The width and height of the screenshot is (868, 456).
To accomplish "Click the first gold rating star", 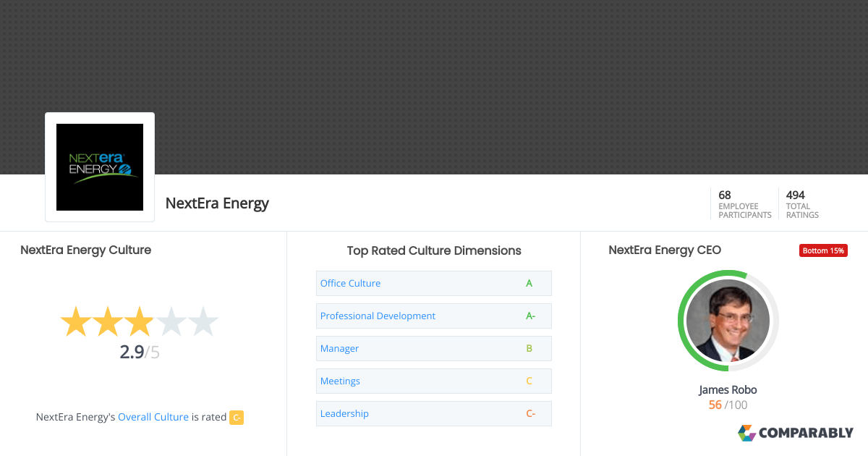I will click(75, 322).
